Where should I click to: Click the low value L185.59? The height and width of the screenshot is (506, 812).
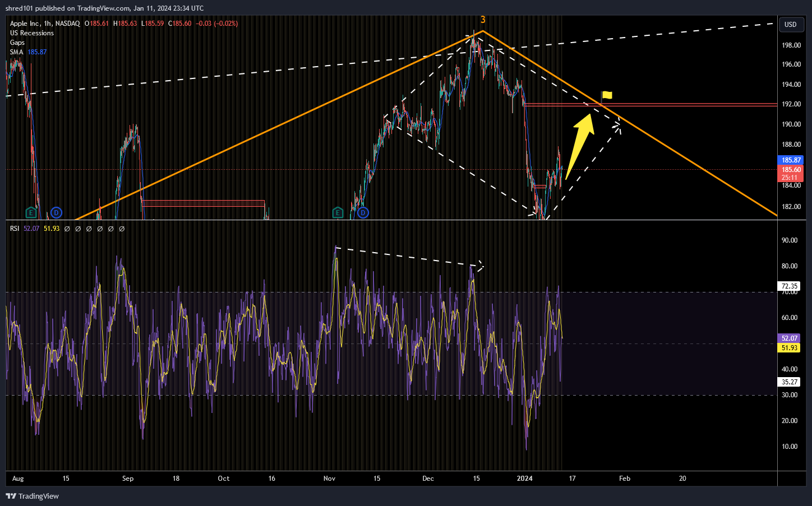pyautogui.click(x=153, y=24)
